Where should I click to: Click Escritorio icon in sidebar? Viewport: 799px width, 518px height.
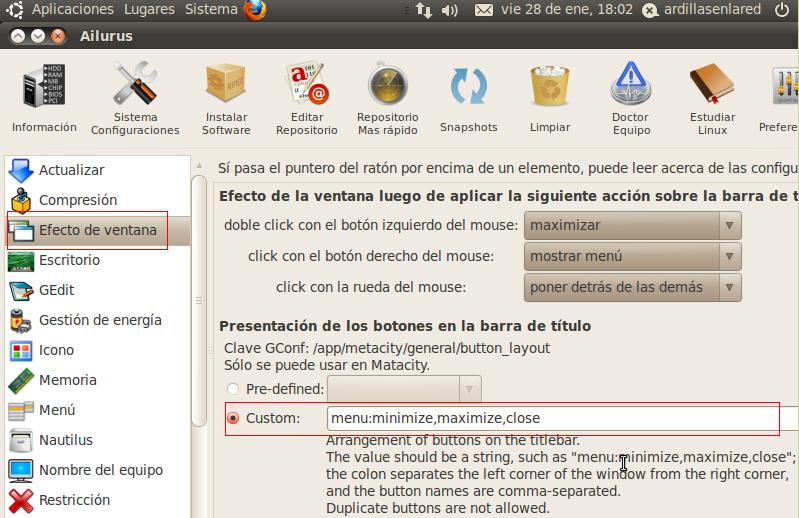click(21, 261)
